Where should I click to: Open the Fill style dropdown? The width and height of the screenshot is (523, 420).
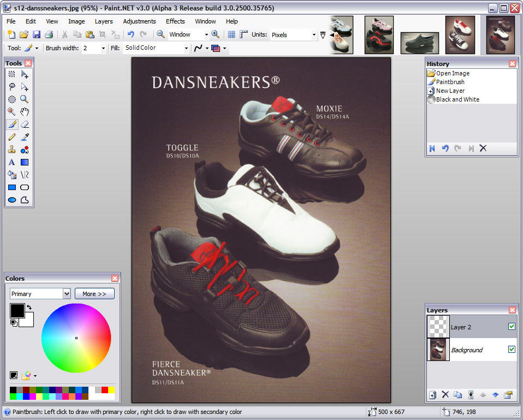pos(186,49)
